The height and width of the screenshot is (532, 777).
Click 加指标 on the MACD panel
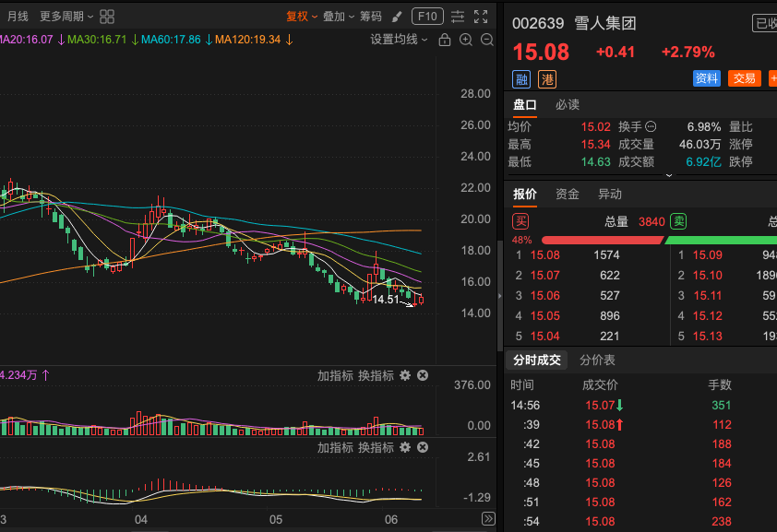pyautogui.click(x=335, y=448)
